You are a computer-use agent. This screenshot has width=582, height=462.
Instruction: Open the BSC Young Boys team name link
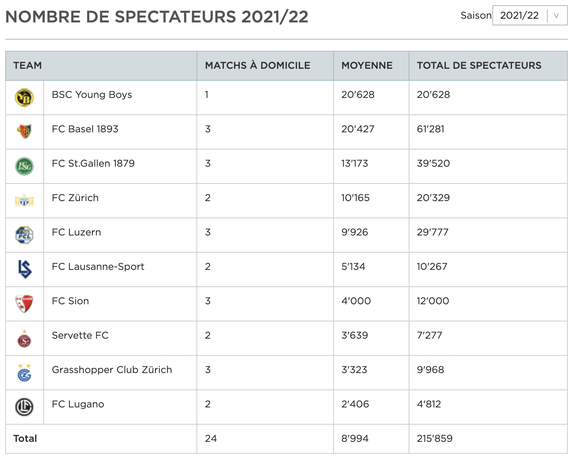[x=92, y=95]
